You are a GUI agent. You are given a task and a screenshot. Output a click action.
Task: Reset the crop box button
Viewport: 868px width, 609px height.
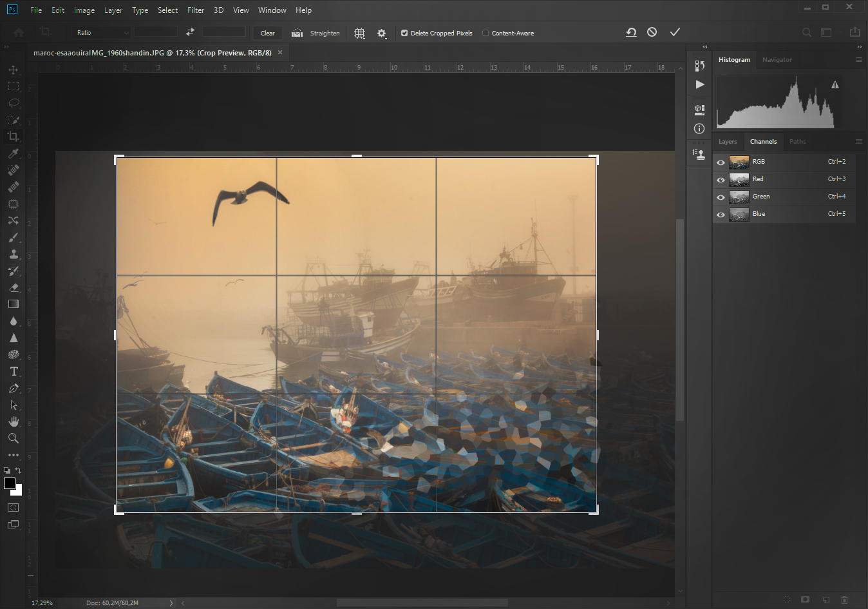[x=631, y=32]
